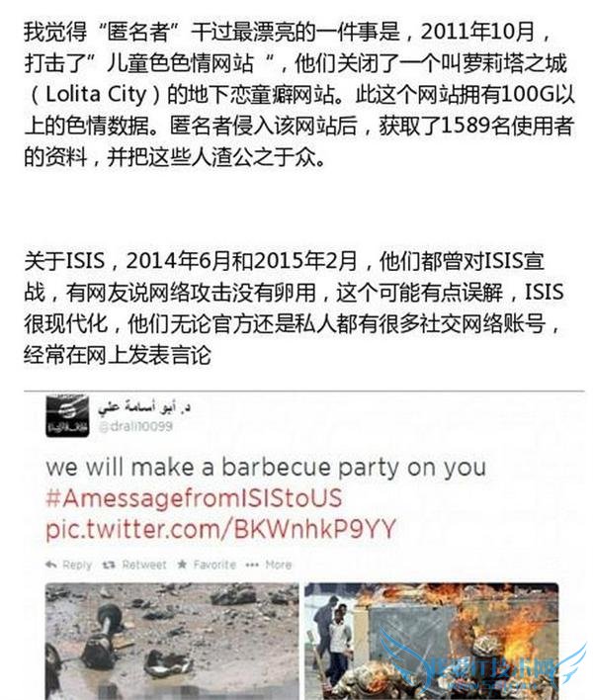Click the paragraph mentioning 2011年10月
Image resolution: width=593 pixels, height=700 pixels.
tap(298, 94)
